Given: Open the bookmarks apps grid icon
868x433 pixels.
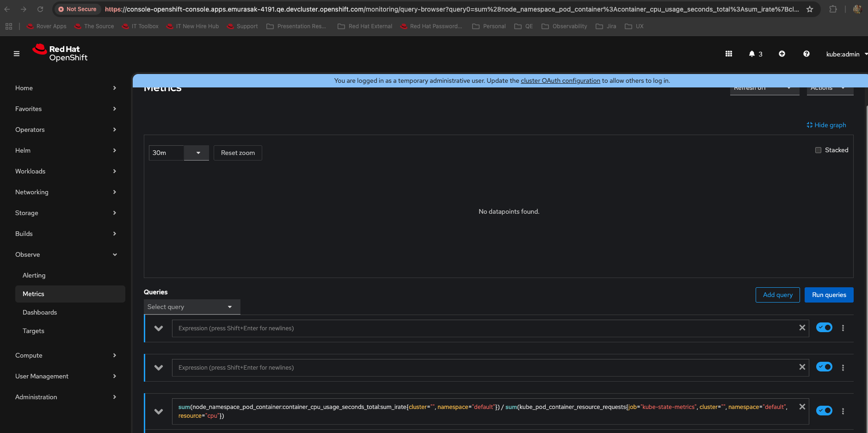Looking at the screenshot, I should click(x=9, y=26).
